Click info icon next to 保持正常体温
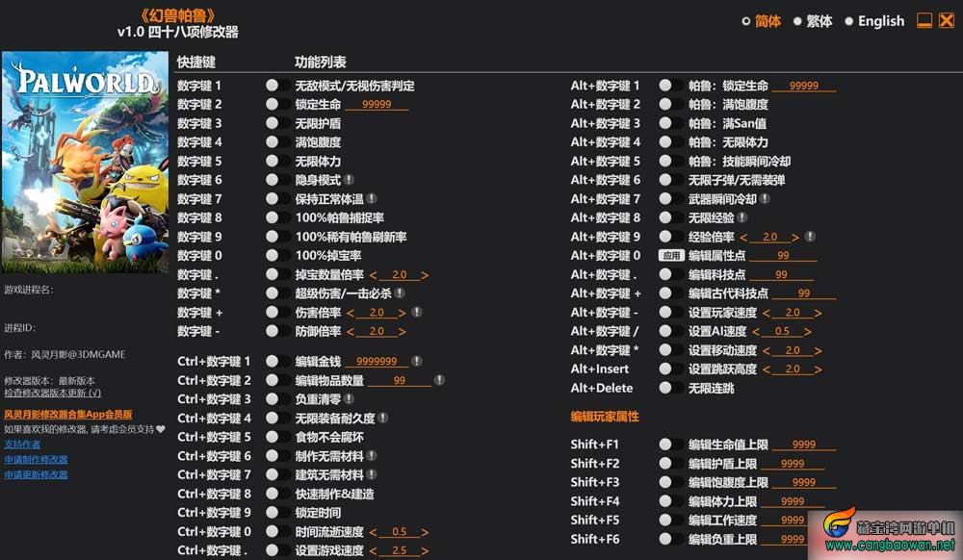 coord(372,199)
